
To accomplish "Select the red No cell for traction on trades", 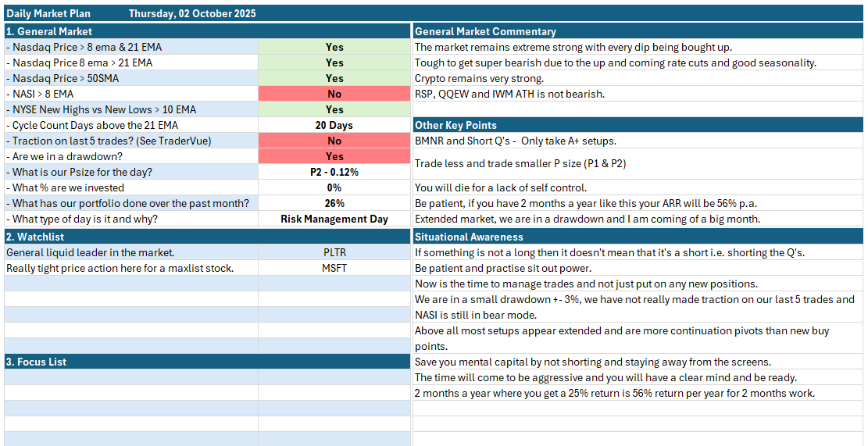I will [334, 141].
